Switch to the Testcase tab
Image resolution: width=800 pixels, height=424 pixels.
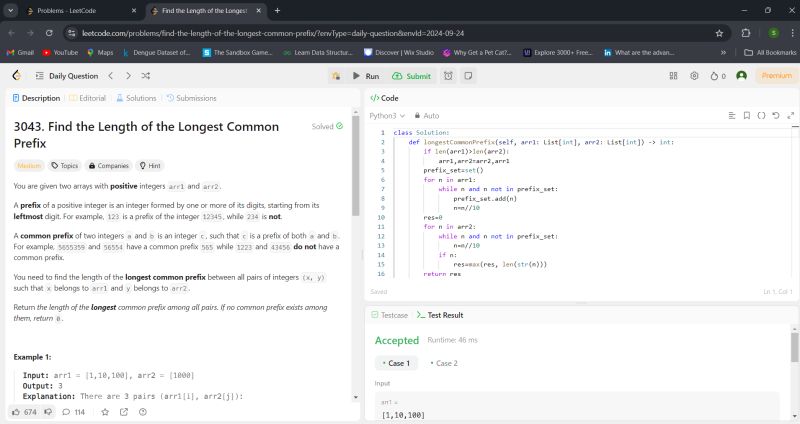point(389,315)
